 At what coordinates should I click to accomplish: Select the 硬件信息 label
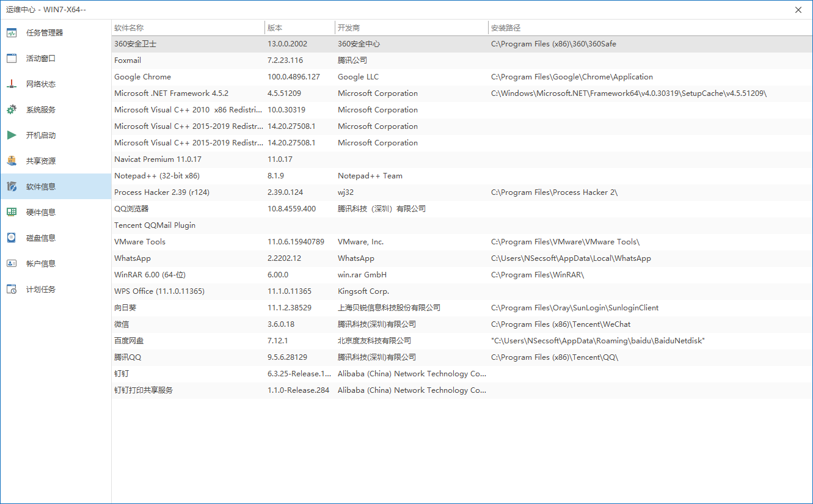(x=40, y=213)
